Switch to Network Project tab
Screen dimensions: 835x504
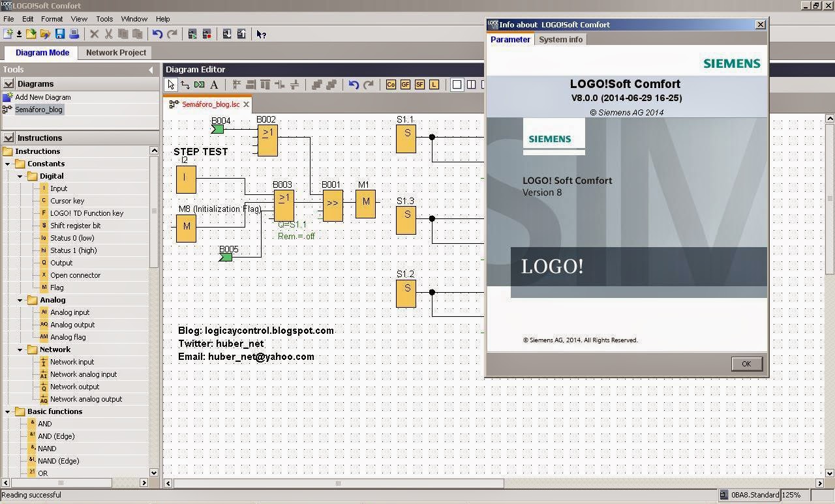tap(116, 53)
